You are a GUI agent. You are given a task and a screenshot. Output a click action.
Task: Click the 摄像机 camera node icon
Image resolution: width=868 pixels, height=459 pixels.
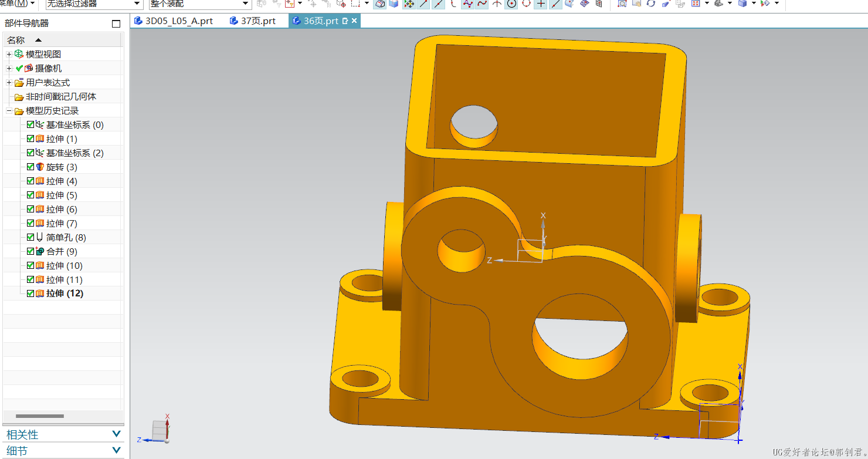(29, 68)
